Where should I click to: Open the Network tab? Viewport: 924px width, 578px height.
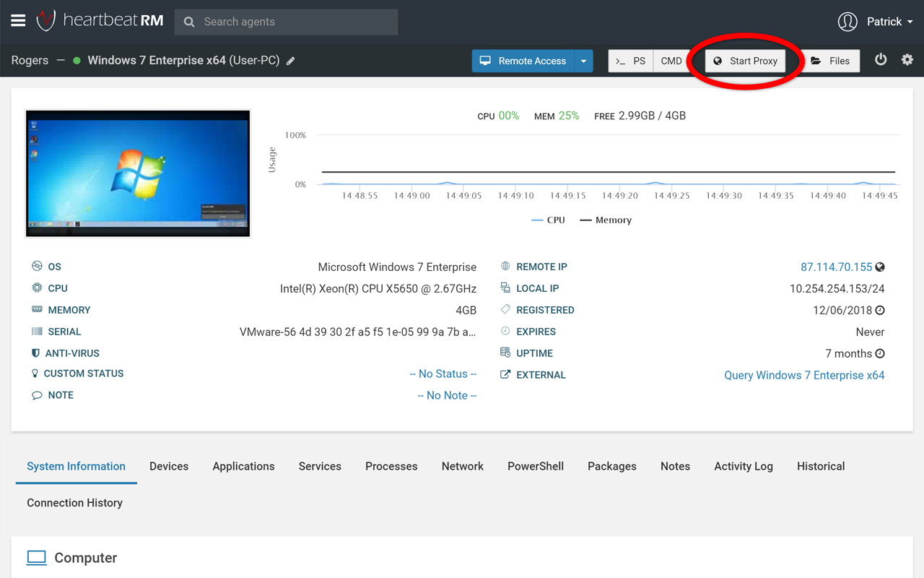tap(463, 467)
